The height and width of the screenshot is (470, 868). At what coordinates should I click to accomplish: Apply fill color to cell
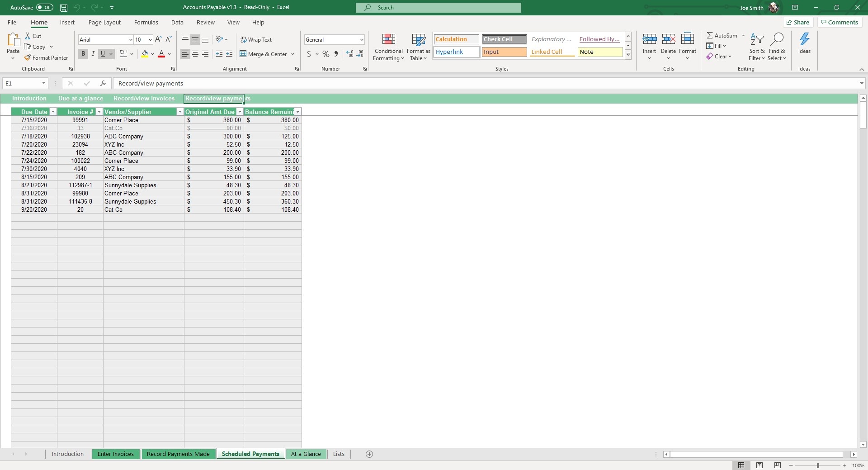pos(145,54)
